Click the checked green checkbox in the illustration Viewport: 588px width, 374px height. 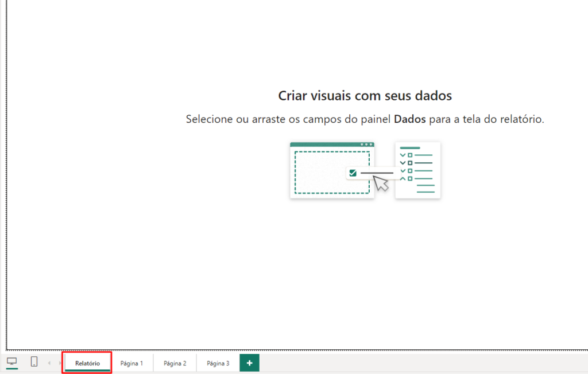point(353,173)
